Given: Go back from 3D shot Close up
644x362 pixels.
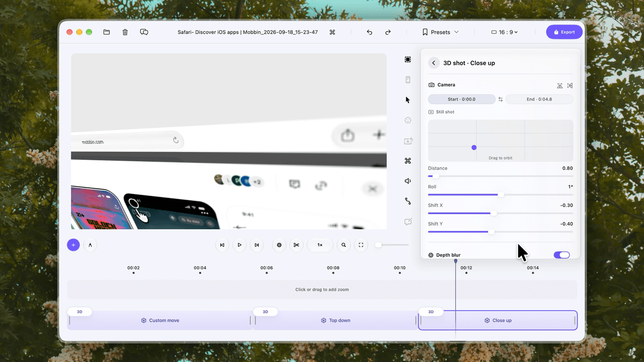Looking at the screenshot, I should [434, 63].
